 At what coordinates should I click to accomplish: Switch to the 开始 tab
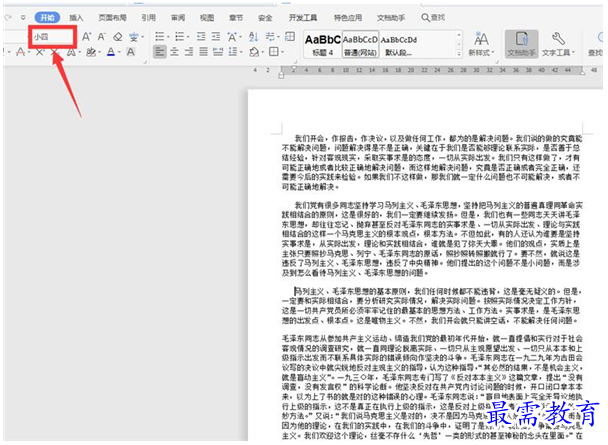pyautogui.click(x=47, y=17)
